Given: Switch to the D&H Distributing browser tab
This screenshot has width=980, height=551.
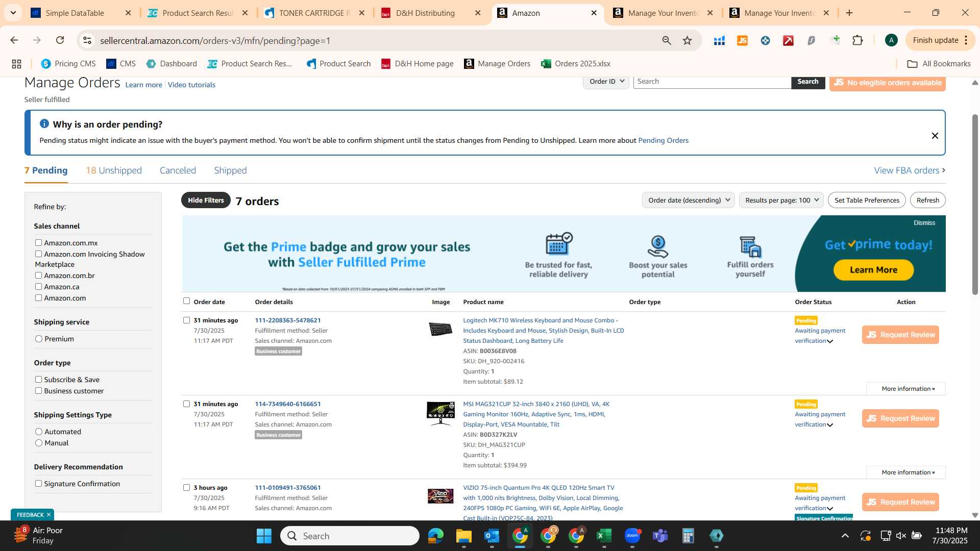Looking at the screenshot, I should tap(432, 13).
